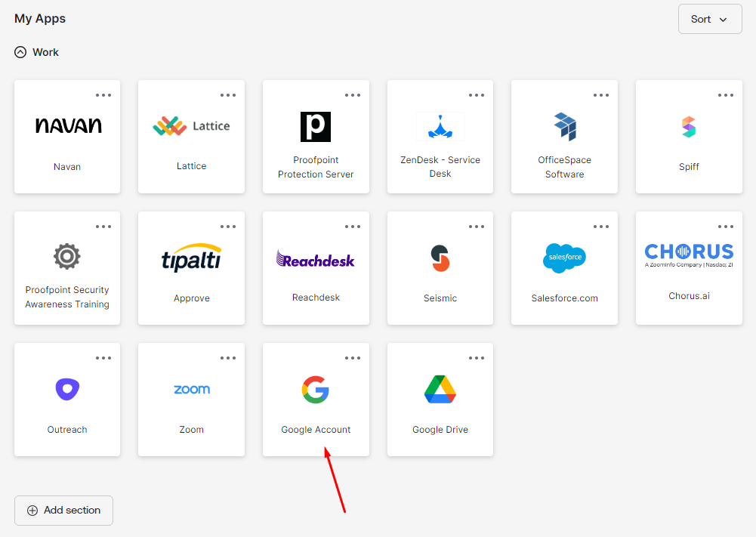Open three-dot menu on Salesforce.com card

coord(601,227)
